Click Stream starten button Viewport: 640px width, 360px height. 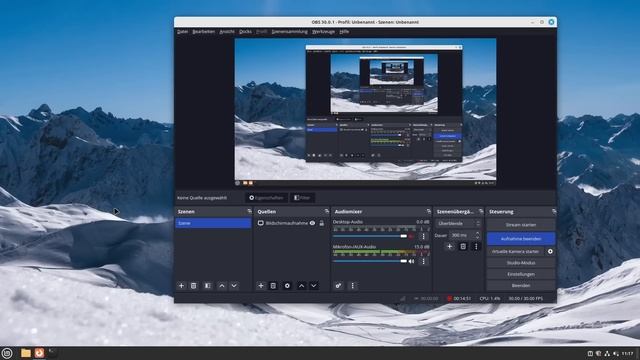521,225
